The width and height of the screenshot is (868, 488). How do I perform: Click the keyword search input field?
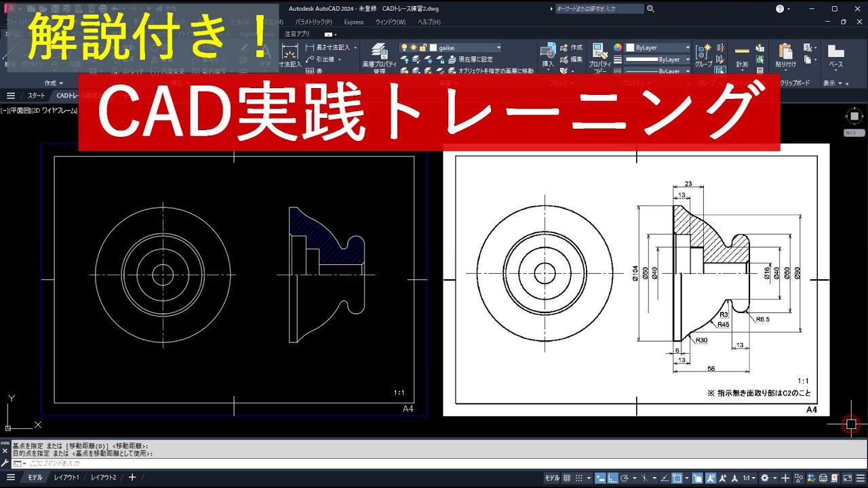click(598, 9)
